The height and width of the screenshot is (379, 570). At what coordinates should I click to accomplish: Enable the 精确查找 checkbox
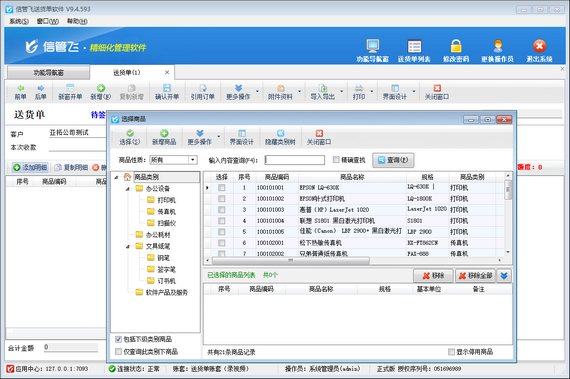(x=336, y=160)
